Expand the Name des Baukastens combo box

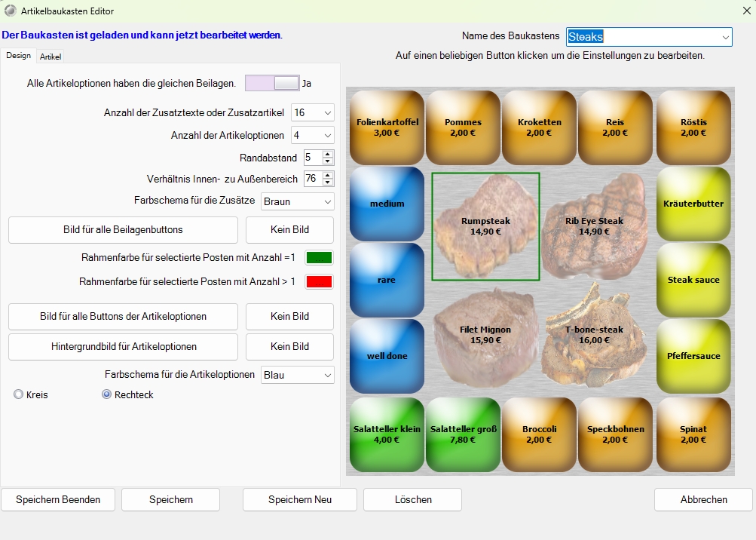point(725,37)
